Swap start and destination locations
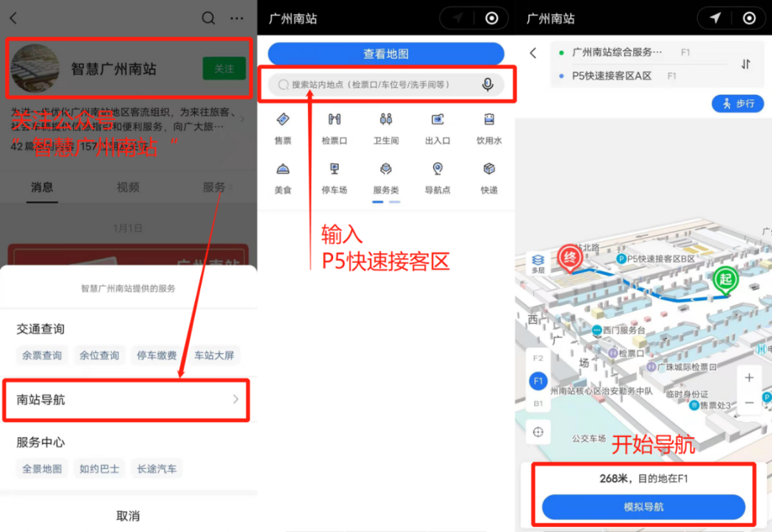 [746, 64]
